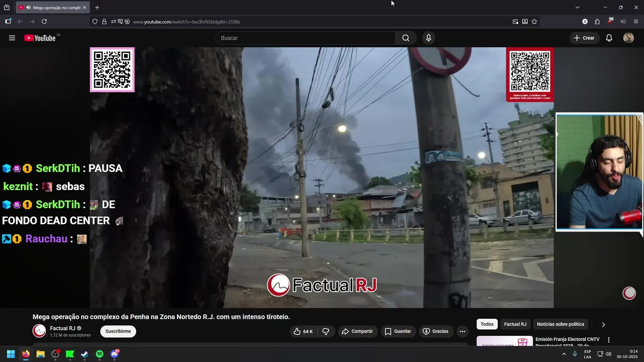
Task: Open the account avatar menu
Action: point(628,38)
